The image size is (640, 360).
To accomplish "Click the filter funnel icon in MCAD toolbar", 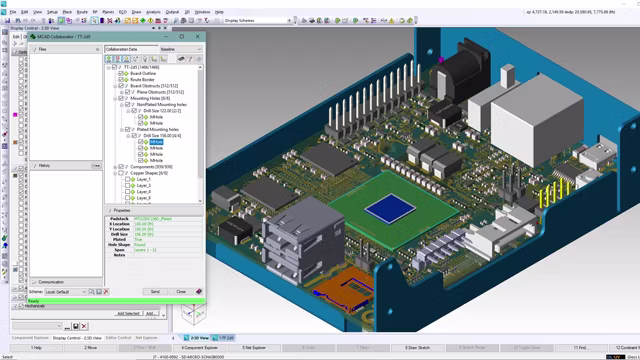I will pos(190,59).
